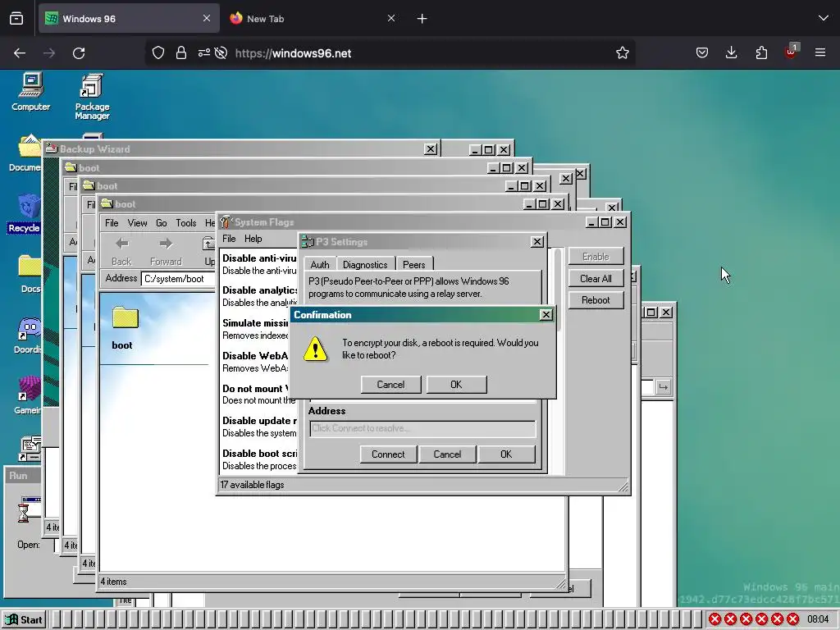Open the Help menu in System Flags

253,239
